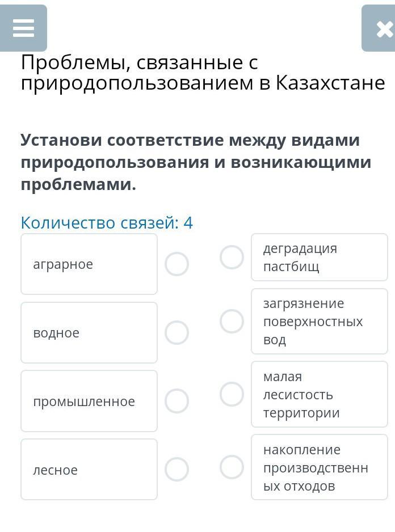The width and height of the screenshot is (395, 532).
Task: Click the малая лесистость территории answer box
Action: (319, 395)
